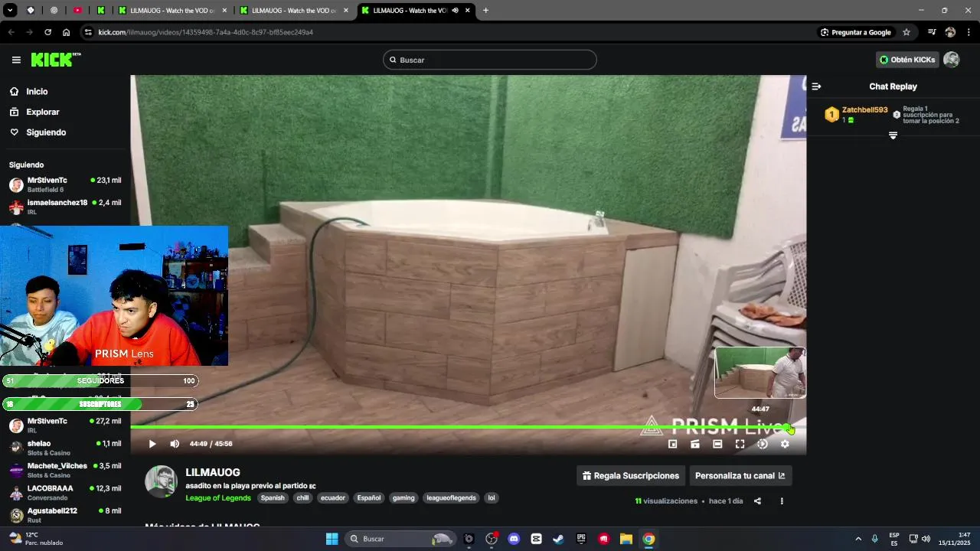Open mini player picture-in-picture icon

pyautogui.click(x=673, y=444)
